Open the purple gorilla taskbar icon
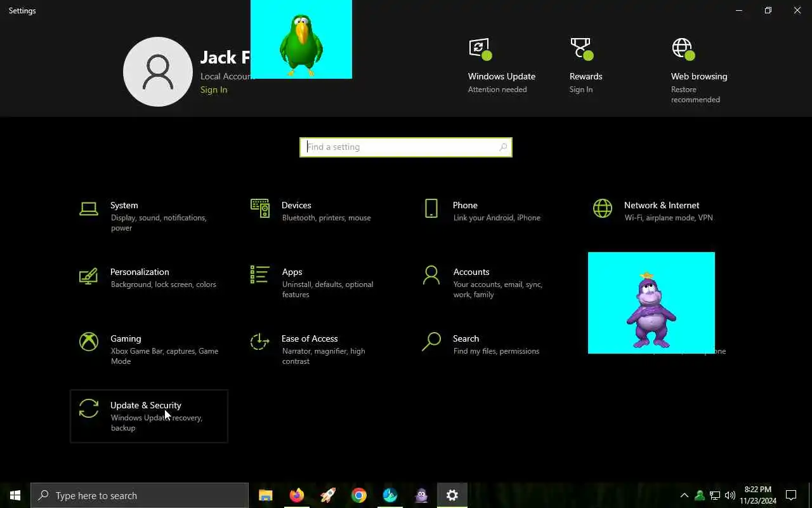This screenshot has height=508, width=812. (421, 495)
